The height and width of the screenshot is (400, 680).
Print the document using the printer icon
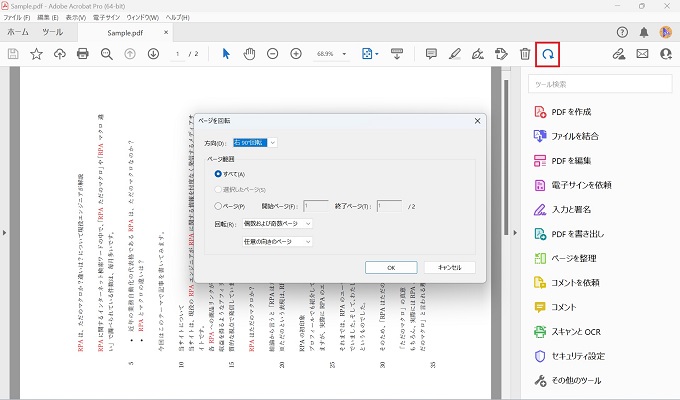point(83,54)
